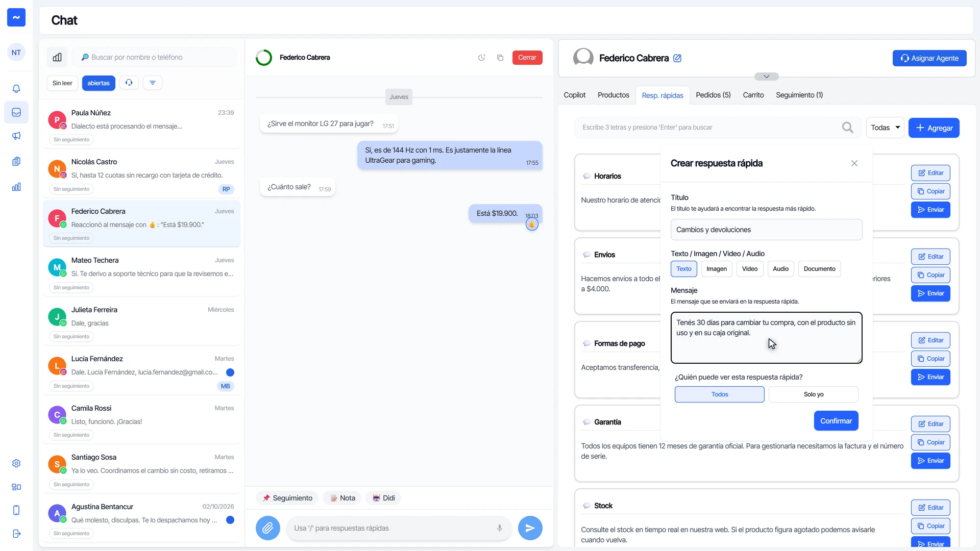This screenshot has width=980, height=551.
Task: Switch to Copilot tab
Action: tap(575, 95)
